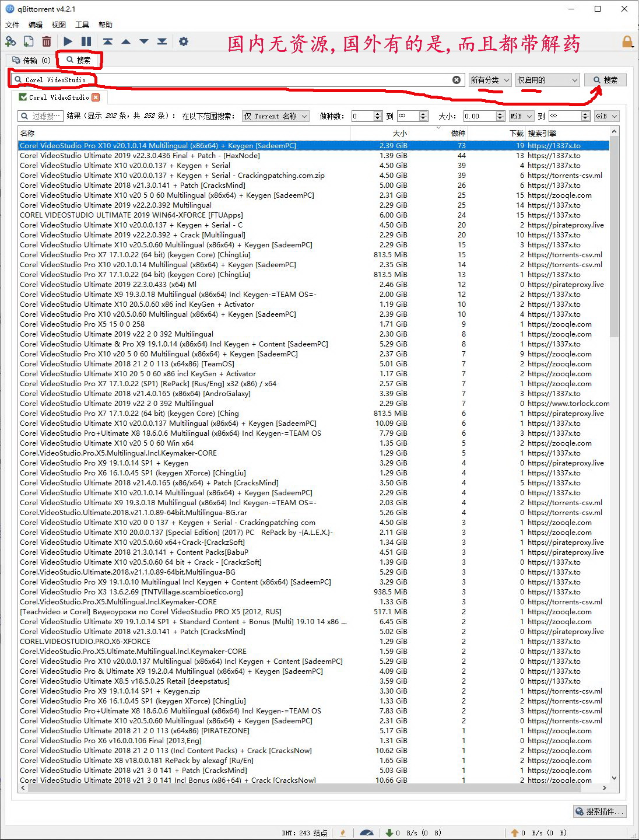Select the Corel VideoStudio results tab

coord(59,97)
